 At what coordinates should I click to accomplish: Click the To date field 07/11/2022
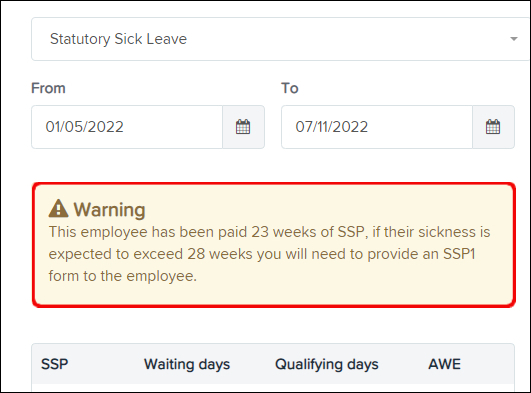(377, 127)
